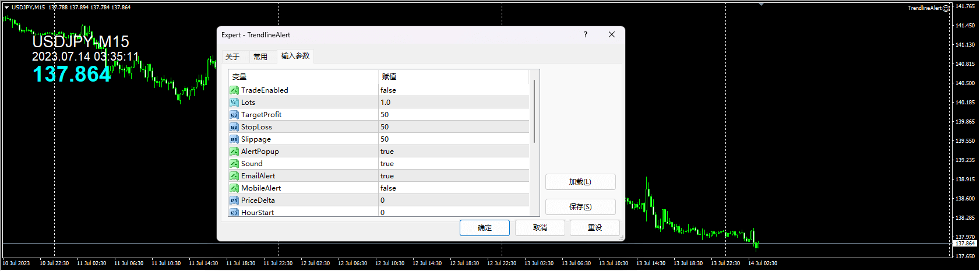Click the Lots decimal type icon
Screen dimensions: 980x271
(x=234, y=103)
